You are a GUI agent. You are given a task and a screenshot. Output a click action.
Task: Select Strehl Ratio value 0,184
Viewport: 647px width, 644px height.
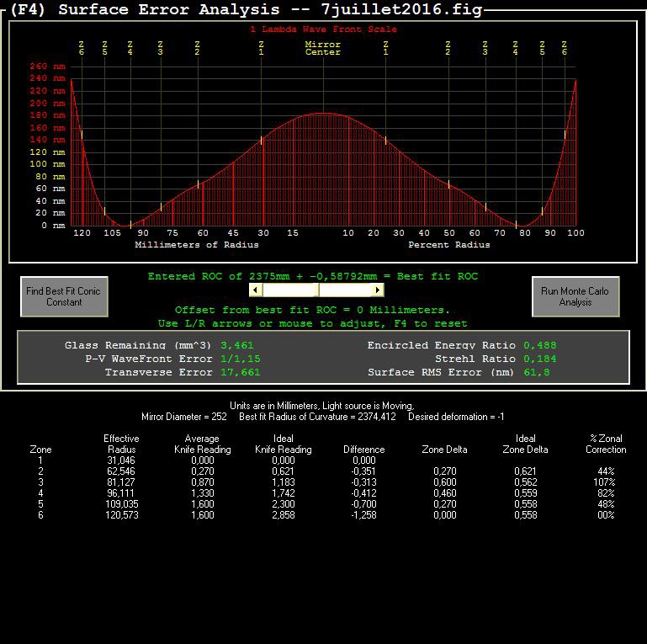pyautogui.click(x=539, y=359)
